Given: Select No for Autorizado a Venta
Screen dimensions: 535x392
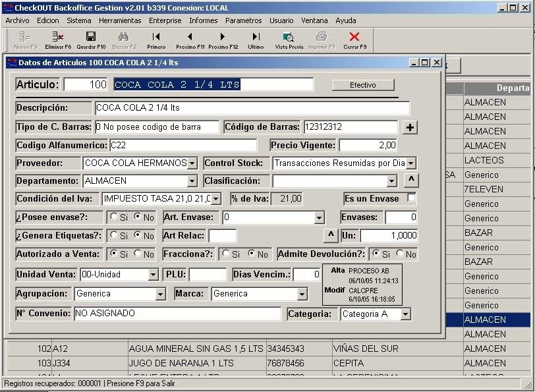Looking at the screenshot, I should [137, 254].
